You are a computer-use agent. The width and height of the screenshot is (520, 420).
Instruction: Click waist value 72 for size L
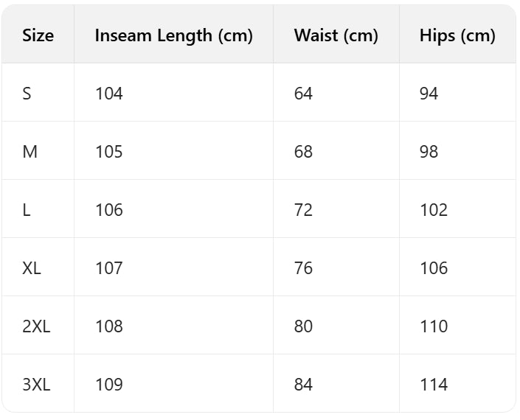303,210
